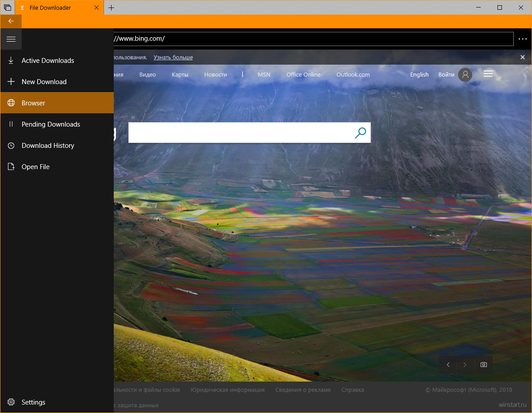
Task: Click the New Download plus icon
Action: [11, 82]
